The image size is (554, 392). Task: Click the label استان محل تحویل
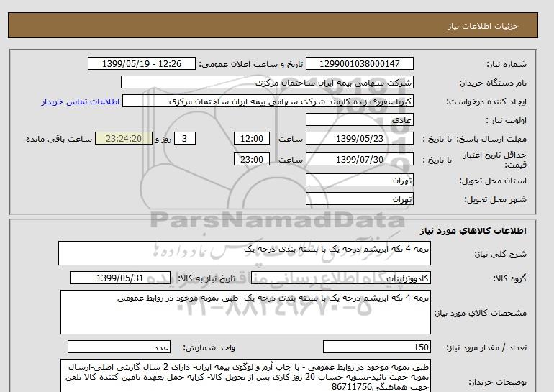[x=493, y=181]
